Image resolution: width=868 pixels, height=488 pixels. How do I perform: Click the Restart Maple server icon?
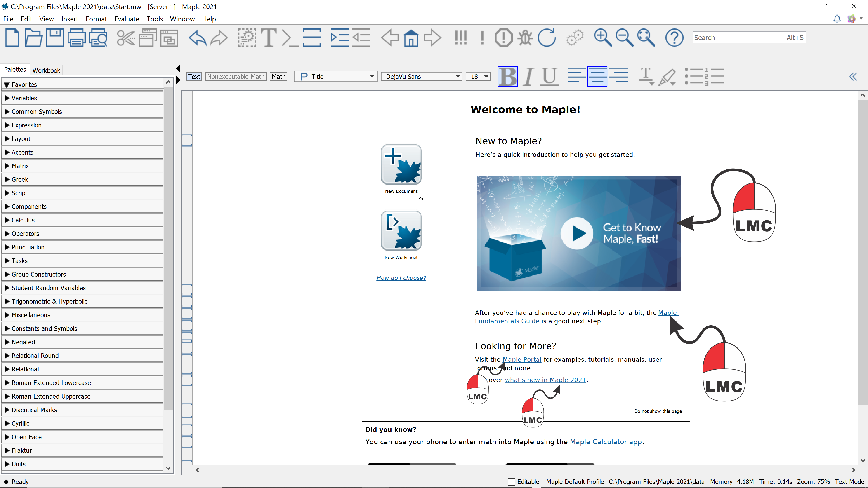click(x=547, y=38)
